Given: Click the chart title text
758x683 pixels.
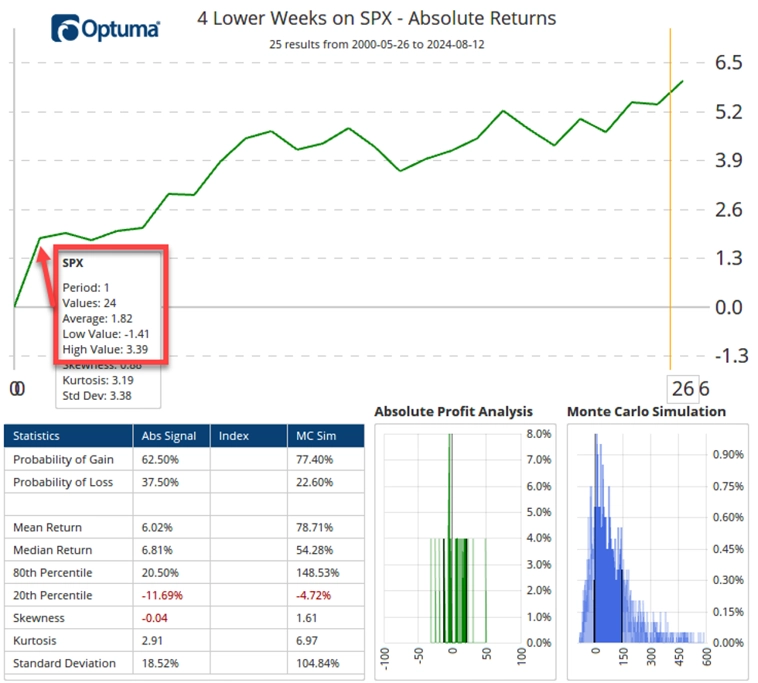Looking at the screenshot, I should click(377, 18).
